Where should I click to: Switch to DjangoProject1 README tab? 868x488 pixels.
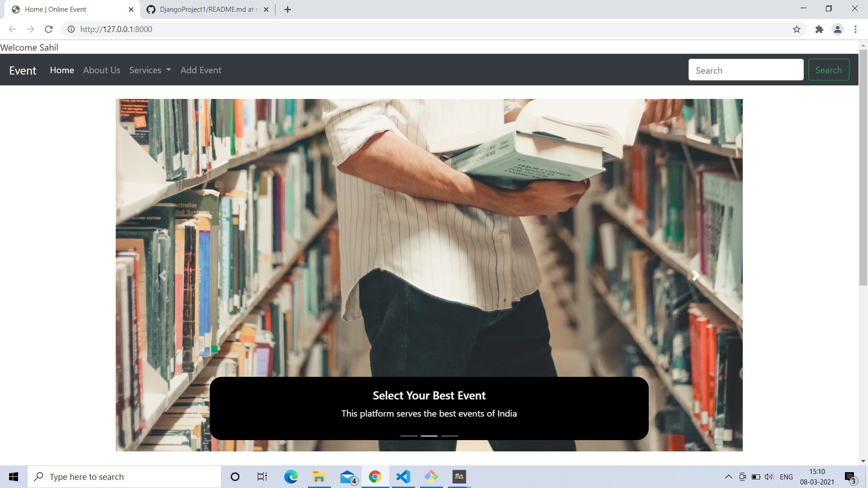(x=206, y=9)
